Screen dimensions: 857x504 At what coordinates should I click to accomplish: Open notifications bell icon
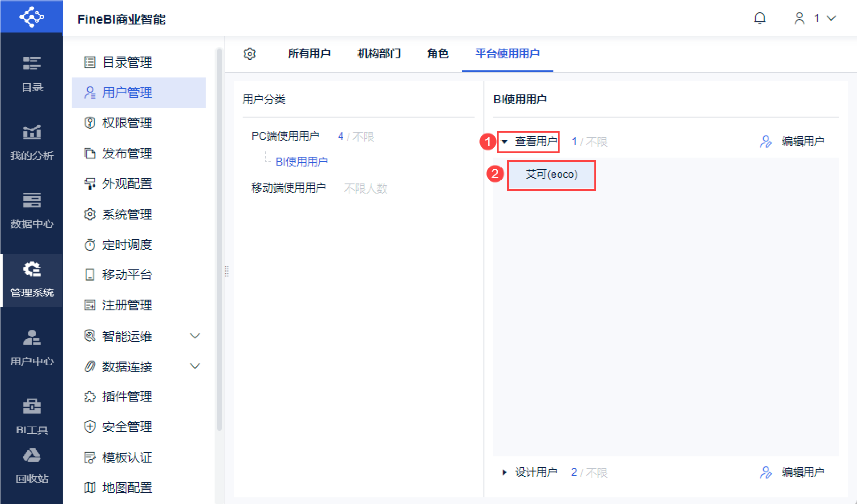click(x=760, y=18)
